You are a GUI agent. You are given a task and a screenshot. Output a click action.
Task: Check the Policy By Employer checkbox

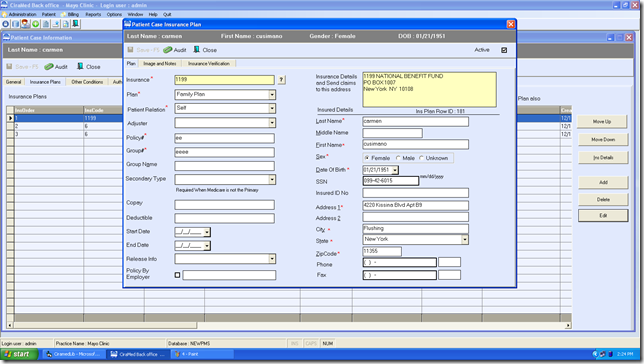[177, 275]
